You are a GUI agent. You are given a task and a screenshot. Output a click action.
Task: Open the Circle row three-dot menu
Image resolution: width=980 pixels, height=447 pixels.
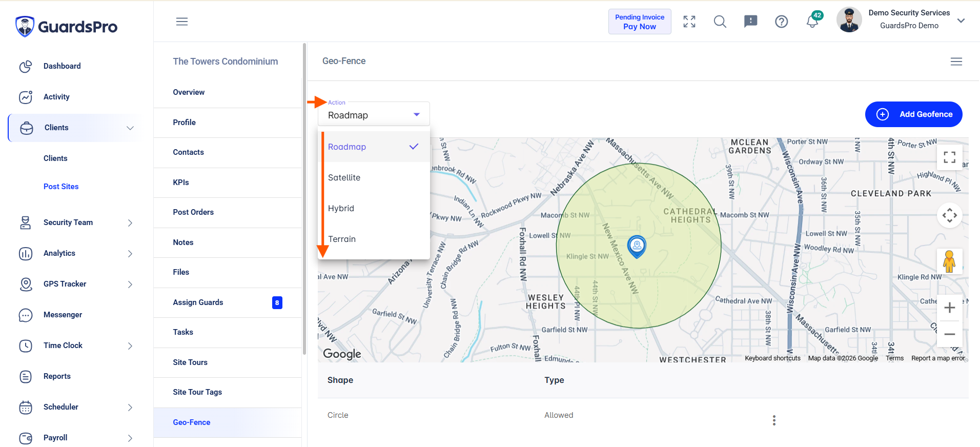coord(774,420)
